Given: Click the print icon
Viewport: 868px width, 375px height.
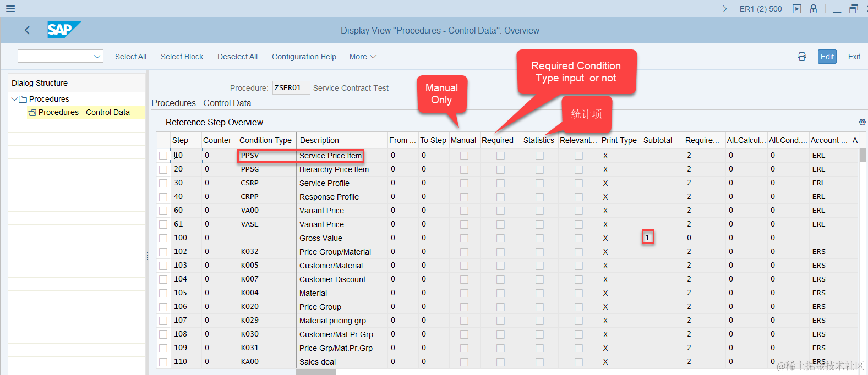Looking at the screenshot, I should click(802, 57).
